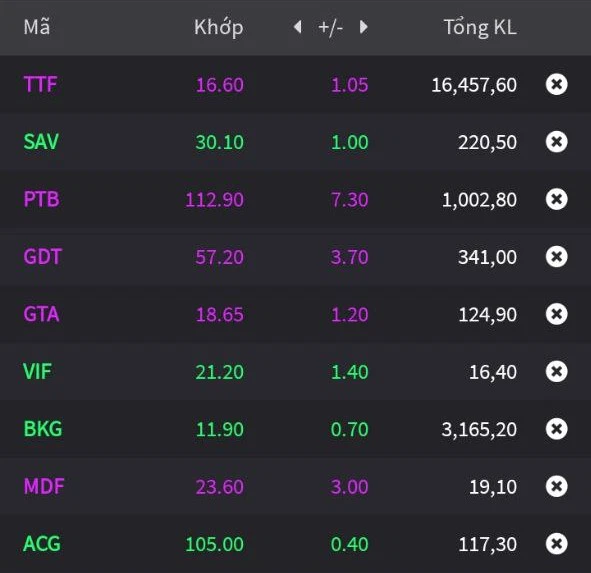
Task: Remove SAV row using its X icon
Action: [x=556, y=142]
